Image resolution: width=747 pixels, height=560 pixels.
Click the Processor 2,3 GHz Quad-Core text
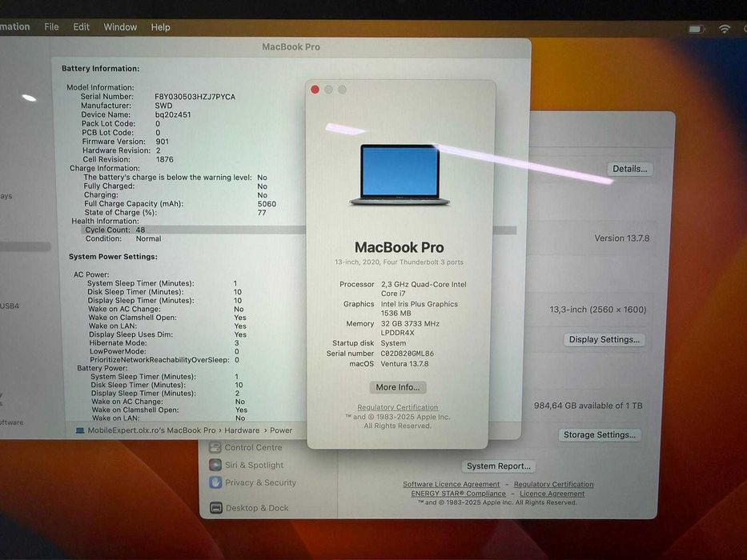tap(424, 289)
